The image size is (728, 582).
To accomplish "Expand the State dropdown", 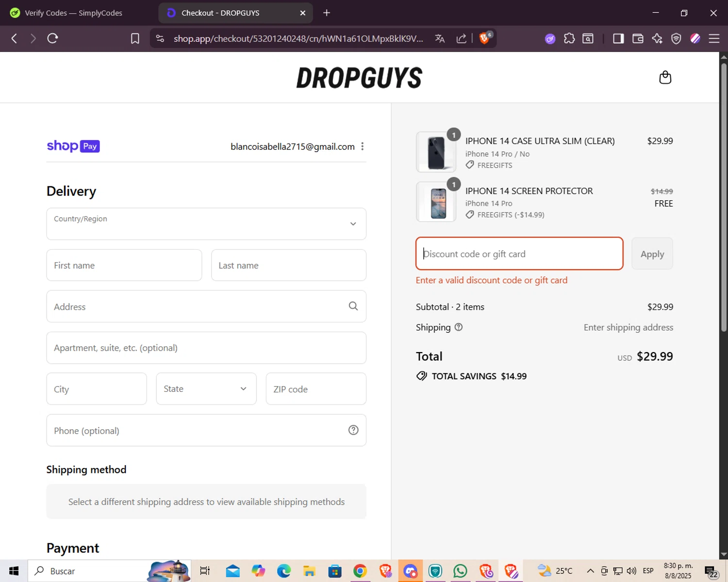I will tap(206, 388).
